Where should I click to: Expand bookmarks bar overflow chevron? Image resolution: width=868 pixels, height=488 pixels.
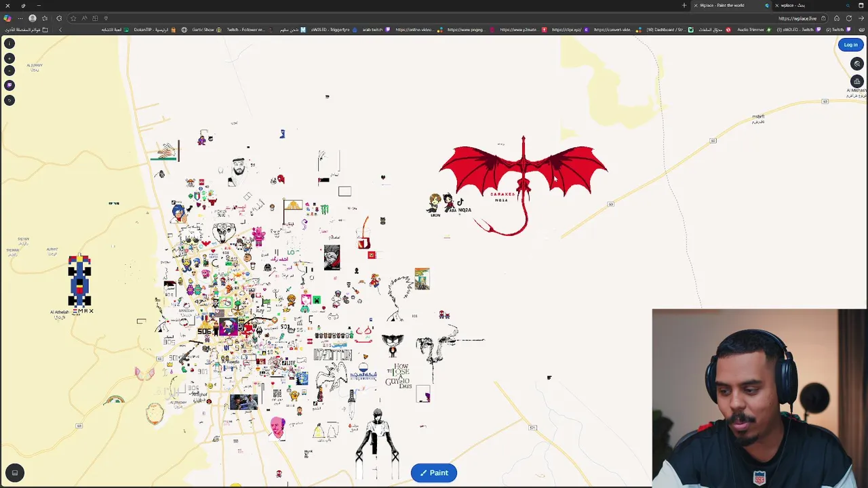click(60, 30)
